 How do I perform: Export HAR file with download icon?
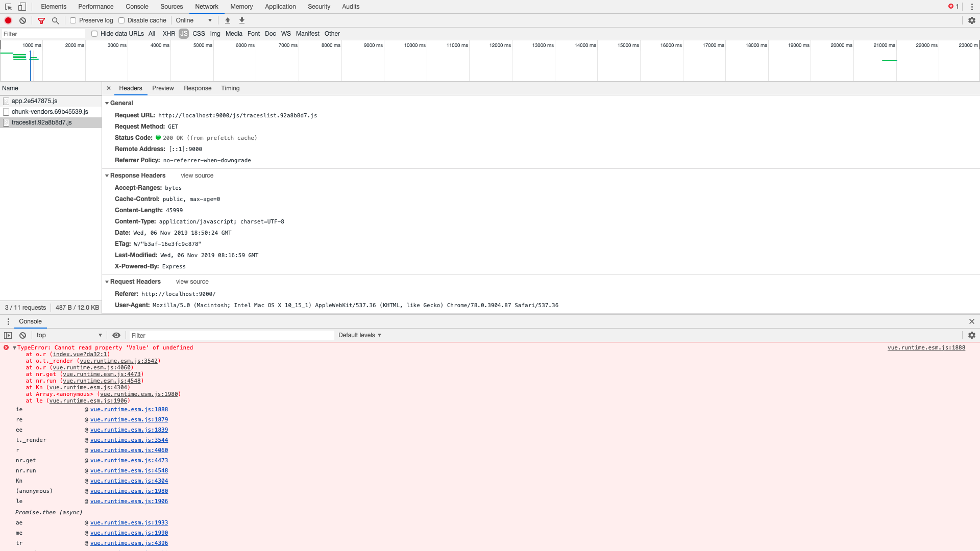point(241,20)
